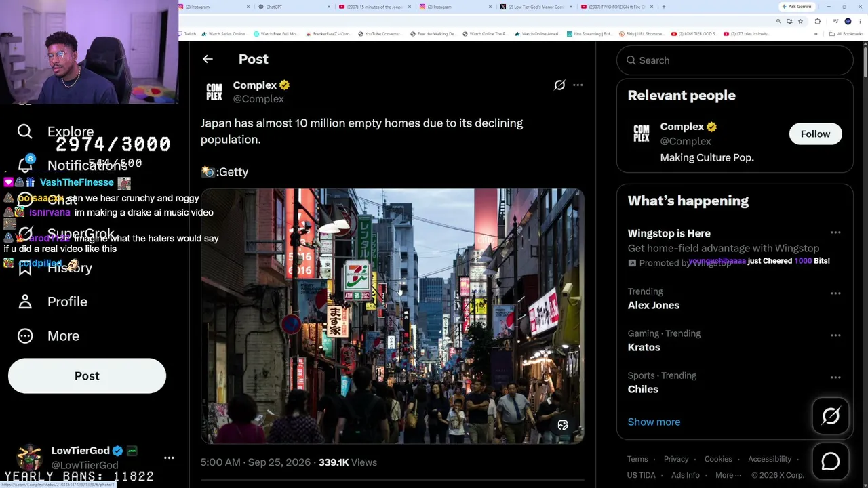Click the white Post button

coord(87,376)
